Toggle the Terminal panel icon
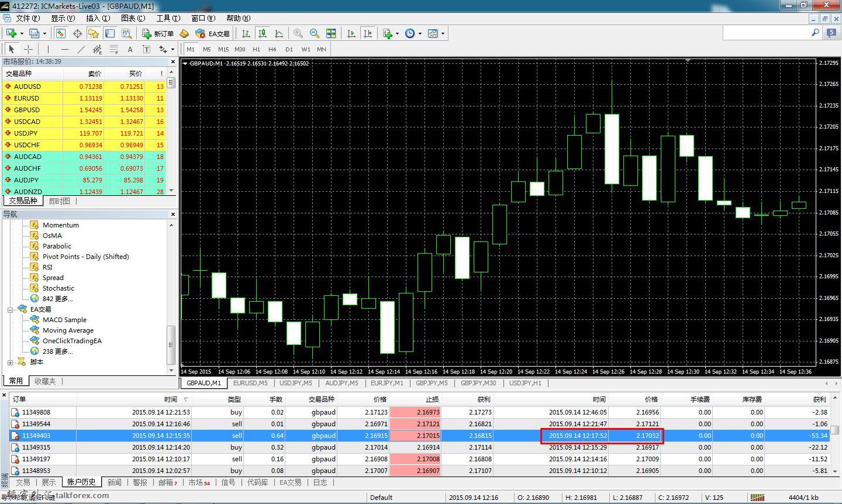842x504 pixels. (x=110, y=33)
